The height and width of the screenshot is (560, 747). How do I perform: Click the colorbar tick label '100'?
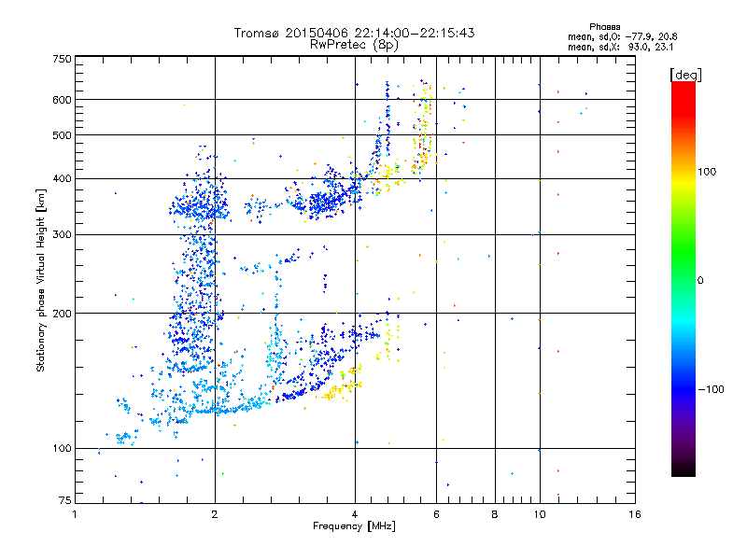tap(707, 172)
